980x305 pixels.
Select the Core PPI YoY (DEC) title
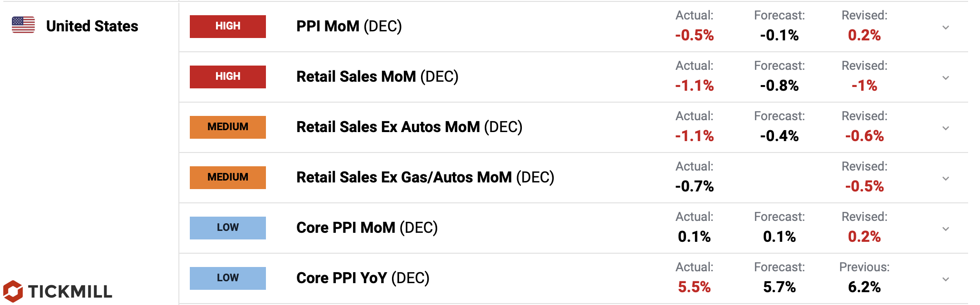363,278
